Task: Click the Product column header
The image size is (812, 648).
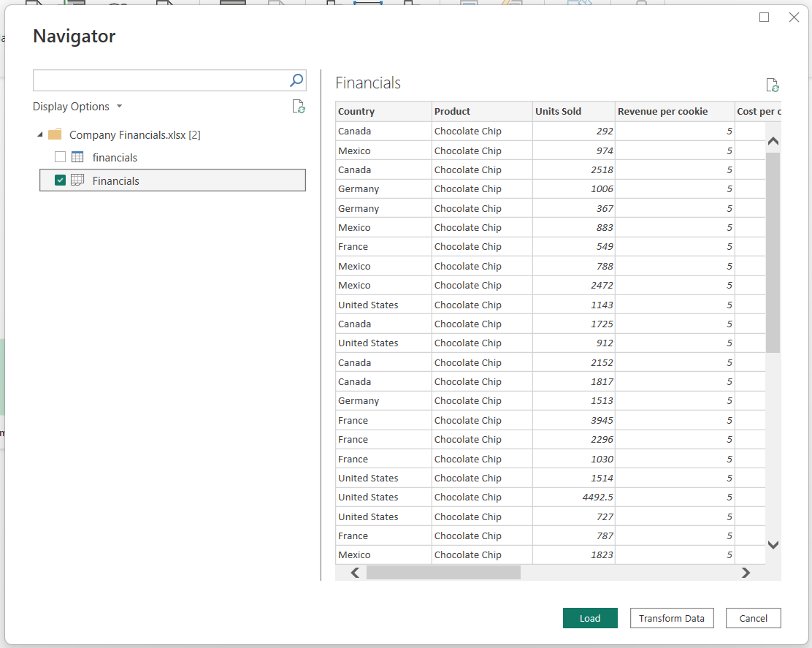Action: 482,111
